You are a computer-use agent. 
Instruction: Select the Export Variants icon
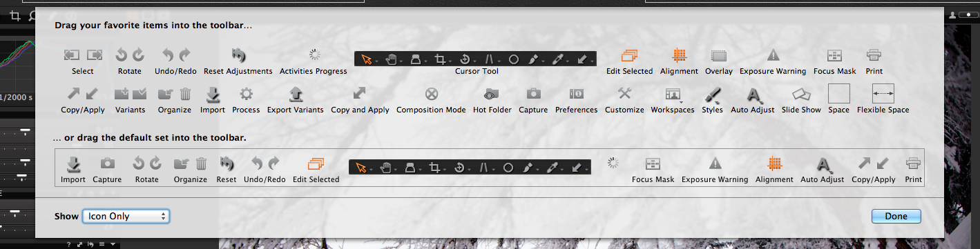coord(296,94)
